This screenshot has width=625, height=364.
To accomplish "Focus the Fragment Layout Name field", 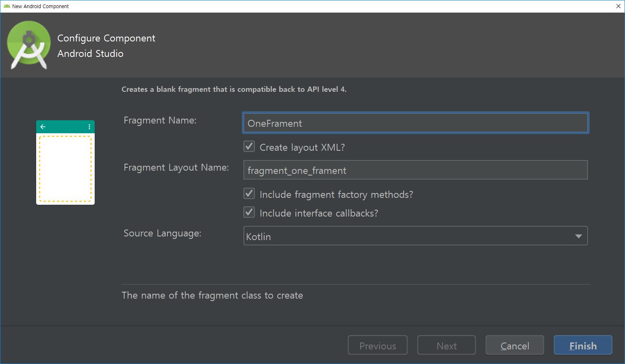I will [415, 170].
